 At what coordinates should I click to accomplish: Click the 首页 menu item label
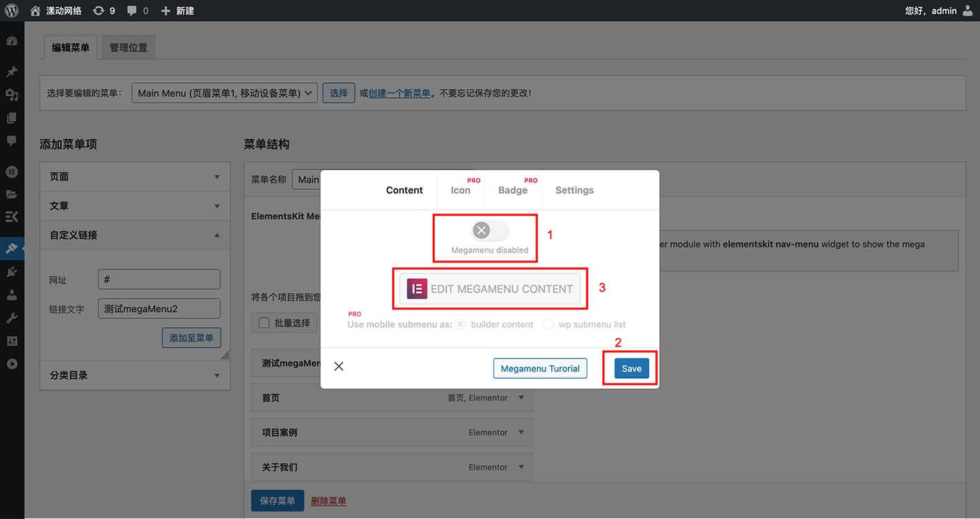[271, 398]
